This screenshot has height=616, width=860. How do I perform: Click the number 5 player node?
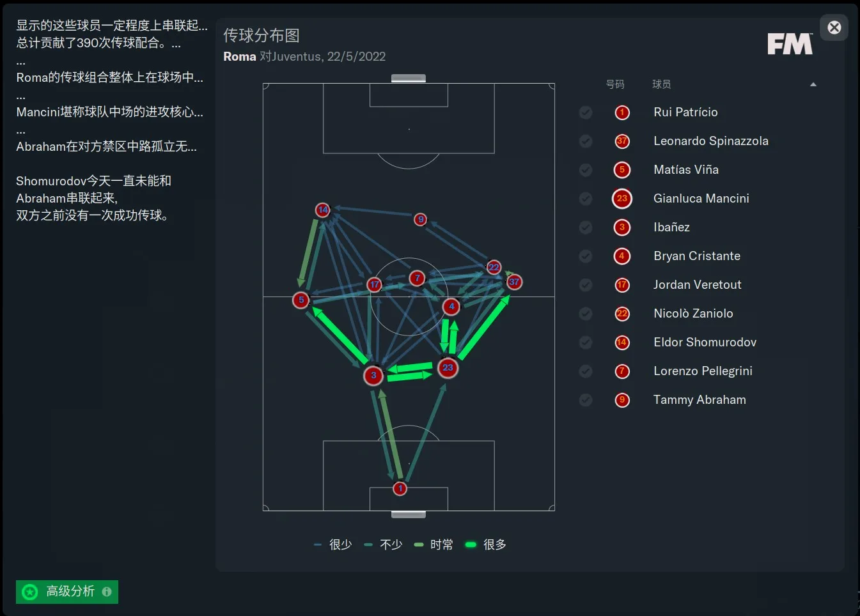click(x=301, y=300)
